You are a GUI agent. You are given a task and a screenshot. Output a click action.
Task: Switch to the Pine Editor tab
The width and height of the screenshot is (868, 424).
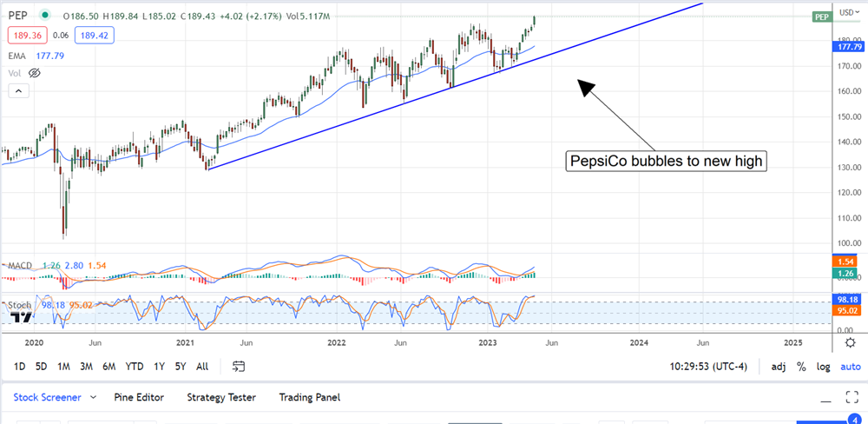point(139,397)
